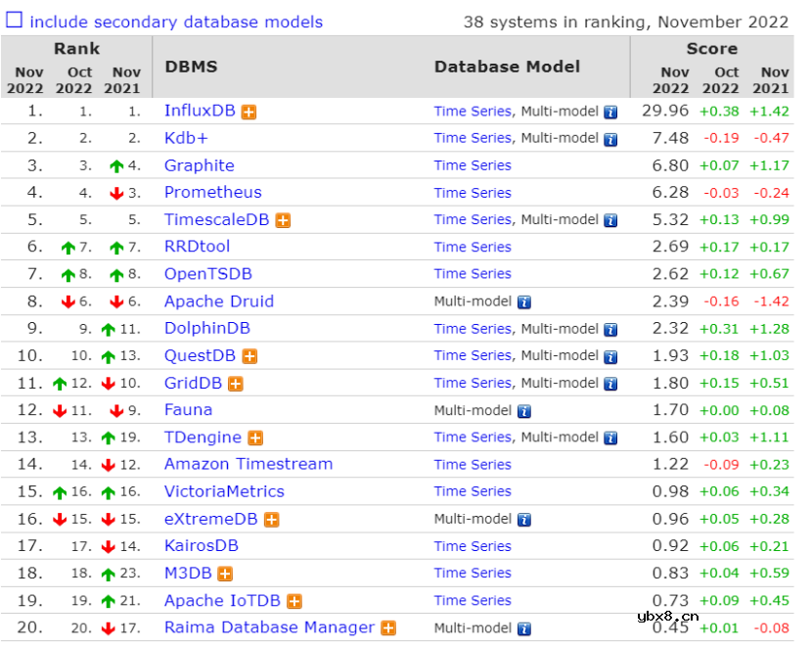Click the info icon in the eXtremeDB row
Image resolution: width=812 pixels, height=646 pixels.
point(524,520)
